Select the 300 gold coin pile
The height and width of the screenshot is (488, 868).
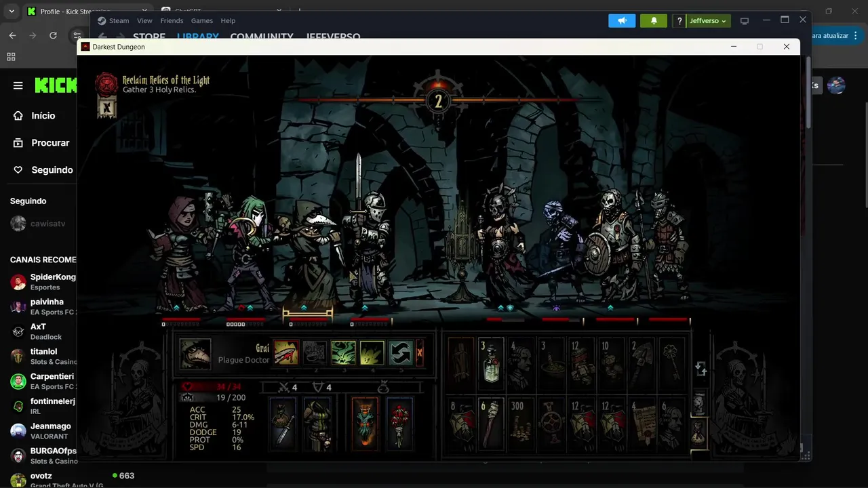[x=521, y=424]
